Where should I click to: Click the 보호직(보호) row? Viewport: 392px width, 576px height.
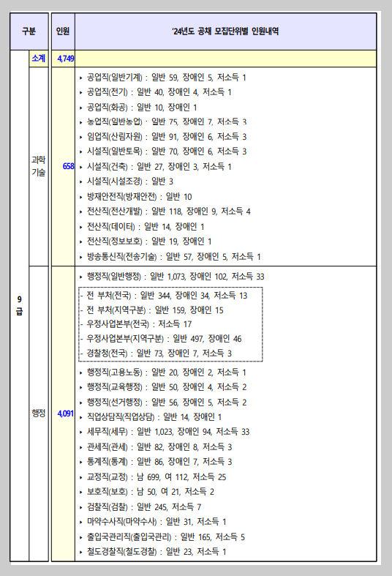[x=146, y=492]
